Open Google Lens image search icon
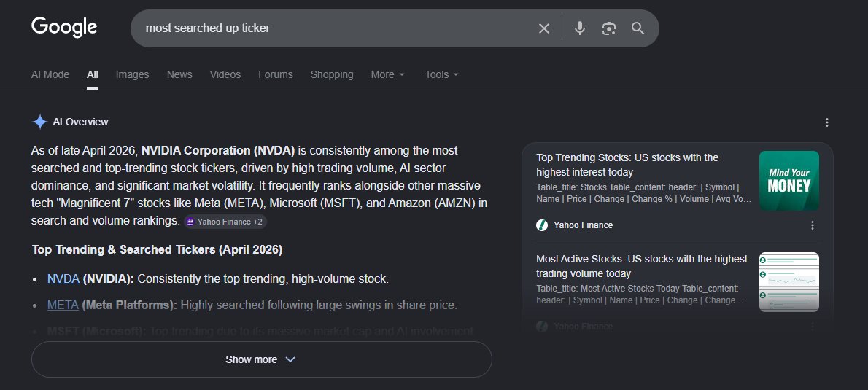Viewport: 868px width, 390px height. pyautogui.click(x=609, y=28)
